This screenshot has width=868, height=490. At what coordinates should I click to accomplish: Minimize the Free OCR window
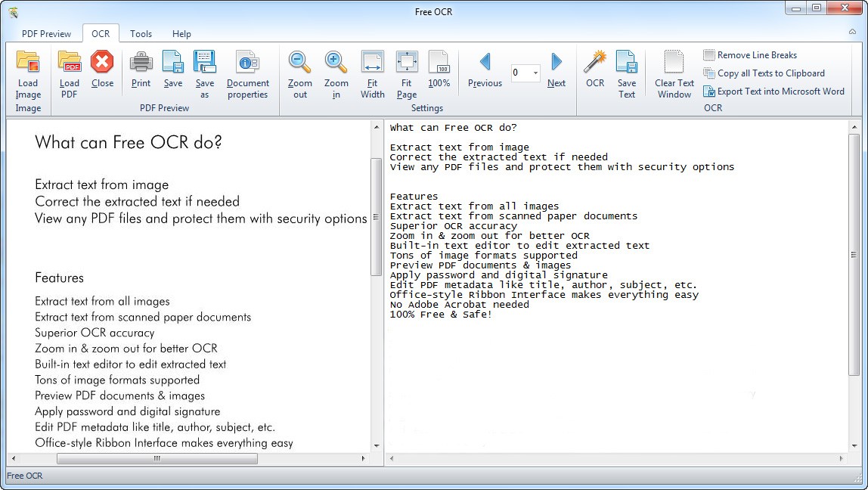[796, 8]
